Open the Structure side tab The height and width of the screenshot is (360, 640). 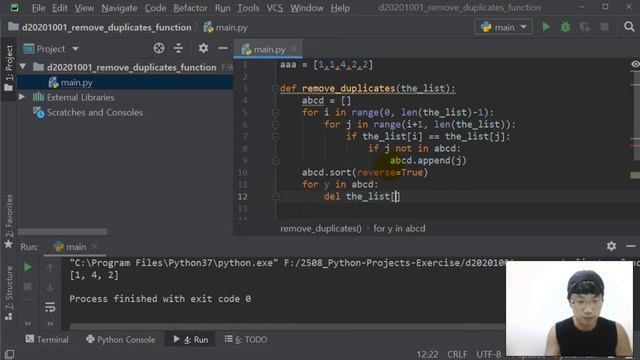[9, 292]
